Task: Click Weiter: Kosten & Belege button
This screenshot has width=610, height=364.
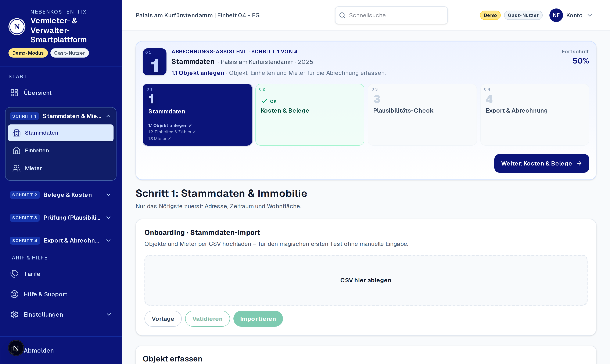Action: coord(542,163)
